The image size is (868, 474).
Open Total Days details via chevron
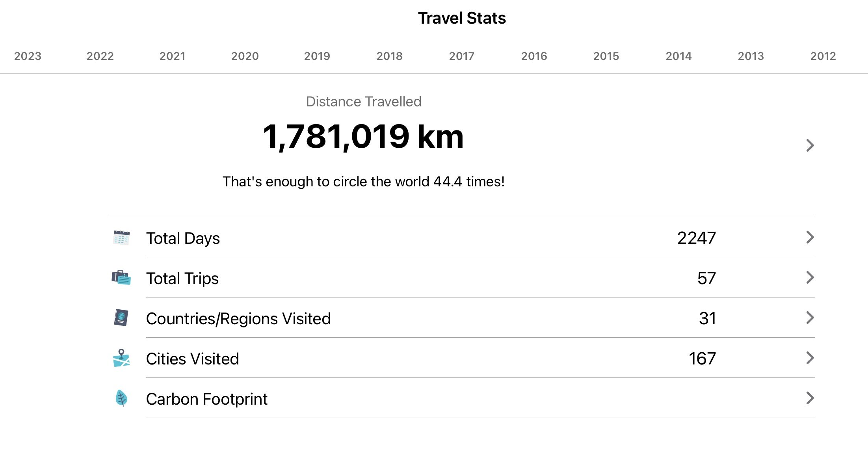tap(810, 237)
